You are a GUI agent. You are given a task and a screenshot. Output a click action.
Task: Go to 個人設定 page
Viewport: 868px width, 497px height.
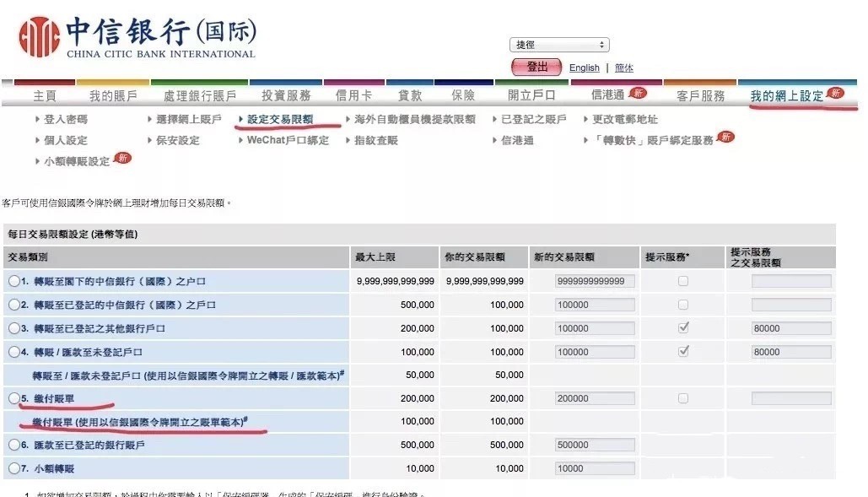(66, 140)
